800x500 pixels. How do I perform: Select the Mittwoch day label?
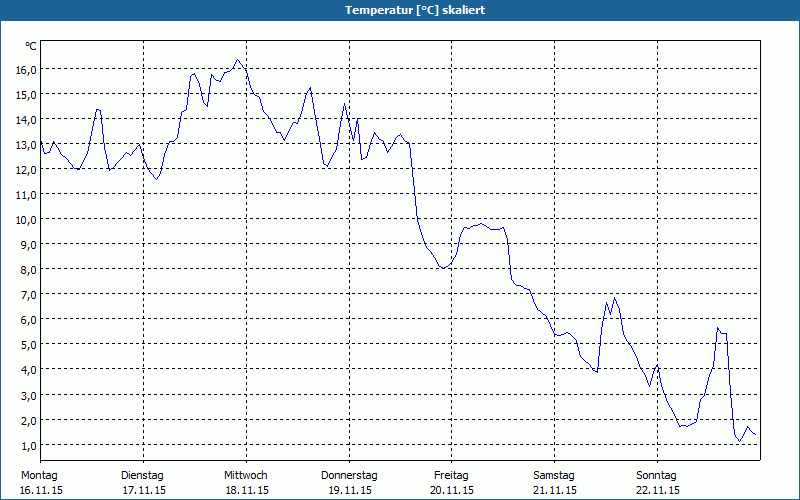(x=246, y=475)
